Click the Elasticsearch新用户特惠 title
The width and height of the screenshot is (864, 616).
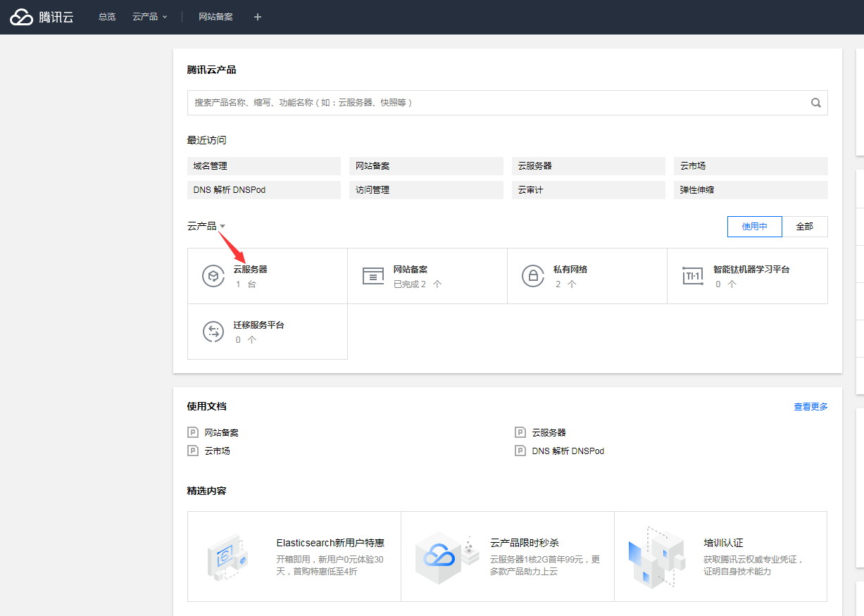pyautogui.click(x=330, y=543)
